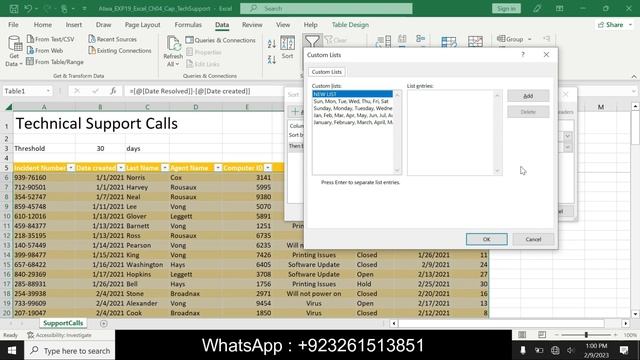Switch to Insert ribbon tab
Image resolution: width=640 pixels, height=360 pixels.
tap(74, 25)
